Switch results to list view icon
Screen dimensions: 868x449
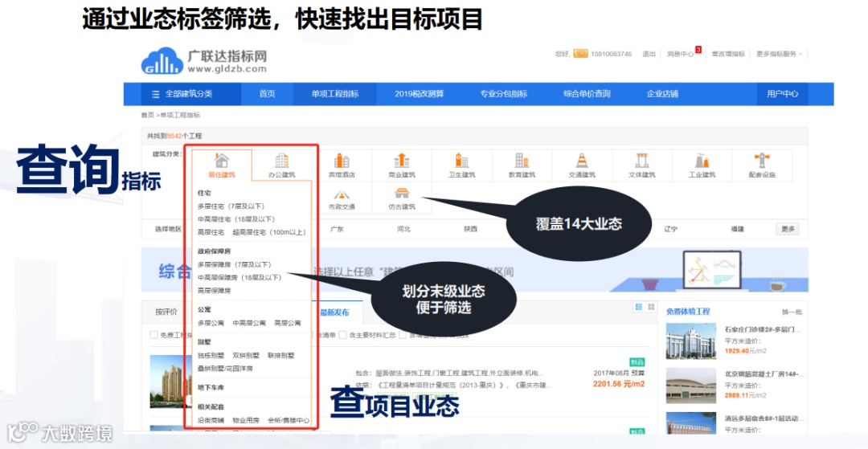point(639,307)
